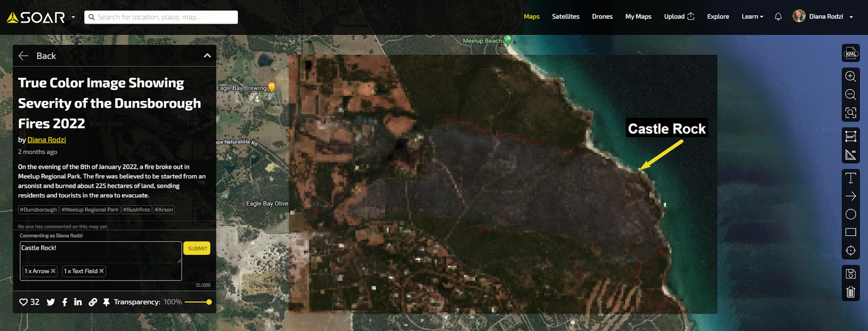The width and height of the screenshot is (868, 331).
Task: Delete annotations with the trash icon
Action: [x=851, y=292]
